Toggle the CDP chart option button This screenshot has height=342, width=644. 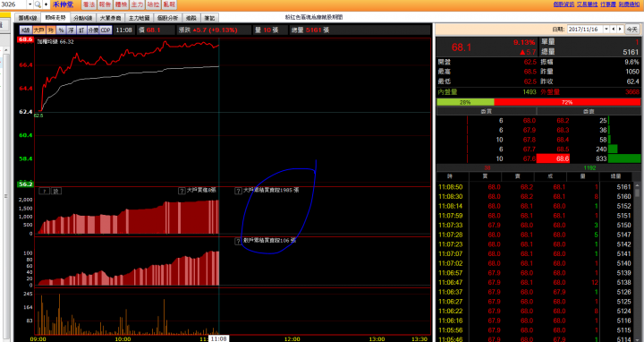[106, 30]
